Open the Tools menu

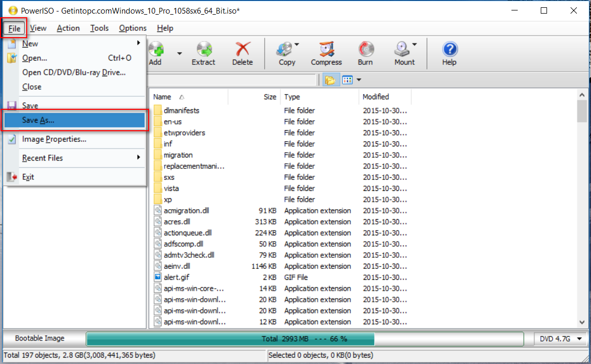pos(99,28)
